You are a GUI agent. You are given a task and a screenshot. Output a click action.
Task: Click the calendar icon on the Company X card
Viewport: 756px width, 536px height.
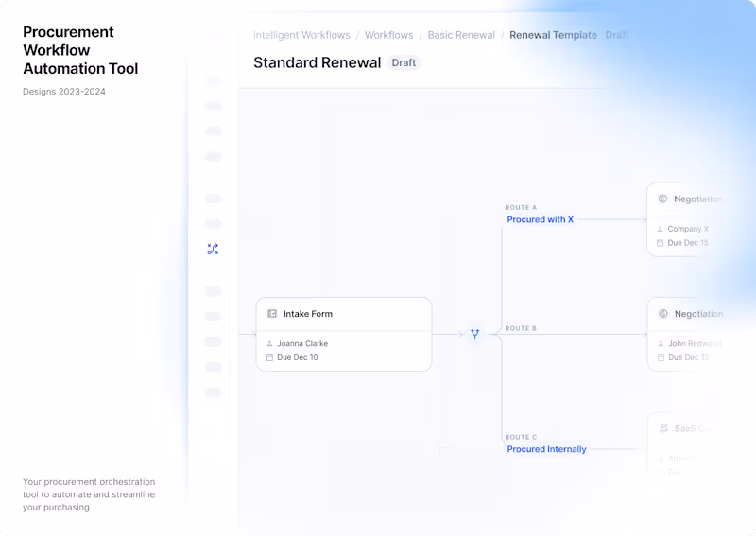click(x=660, y=243)
